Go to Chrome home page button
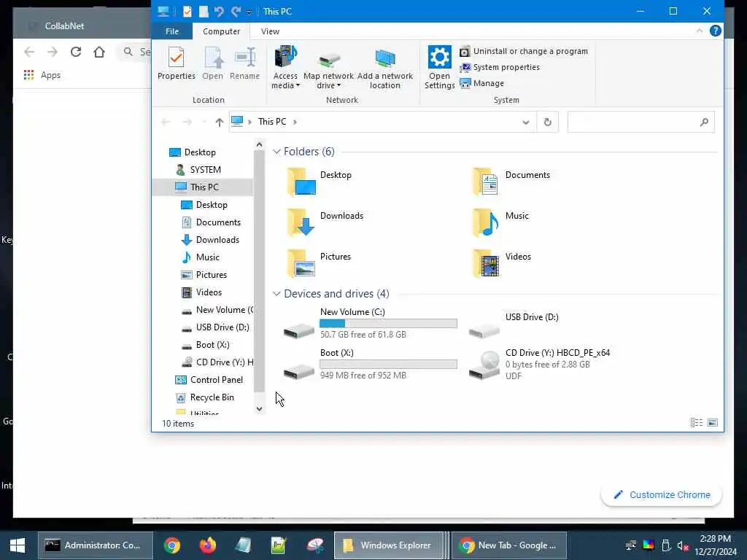Screen dimensions: 747x560 click(99, 52)
